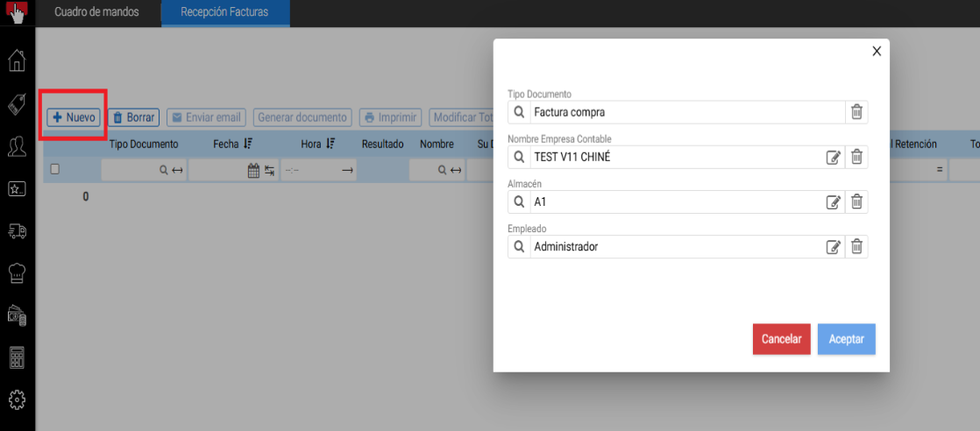Clear Tipo Documento with trash icon

pyautogui.click(x=857, y=112)
